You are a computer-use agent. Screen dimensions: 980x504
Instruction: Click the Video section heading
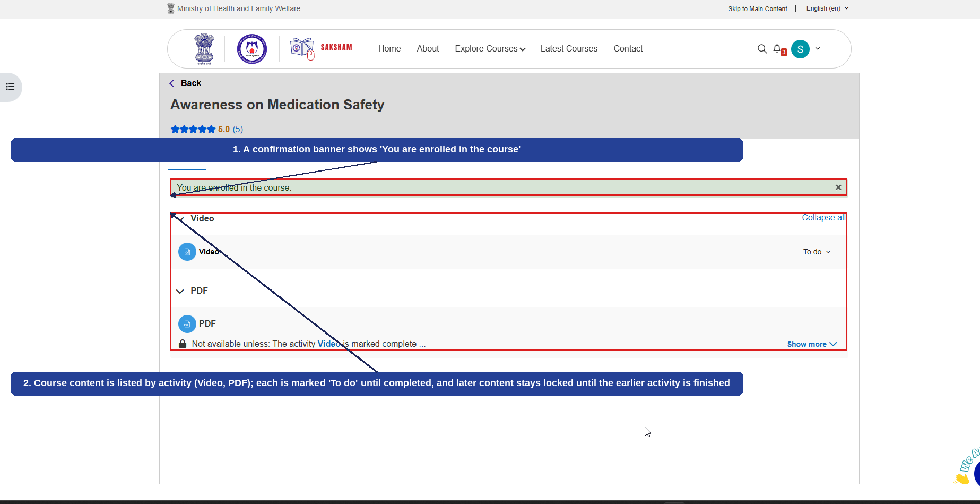click(x=202, y=218)
